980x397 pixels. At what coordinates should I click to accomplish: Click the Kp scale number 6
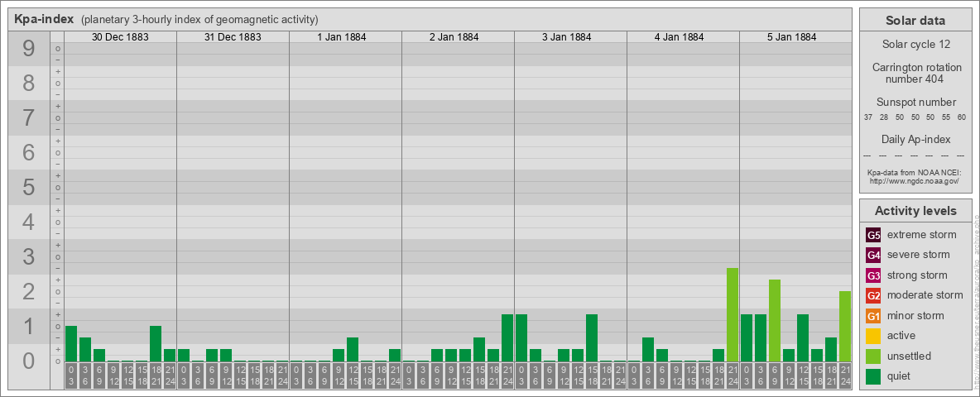coord(29,152)
